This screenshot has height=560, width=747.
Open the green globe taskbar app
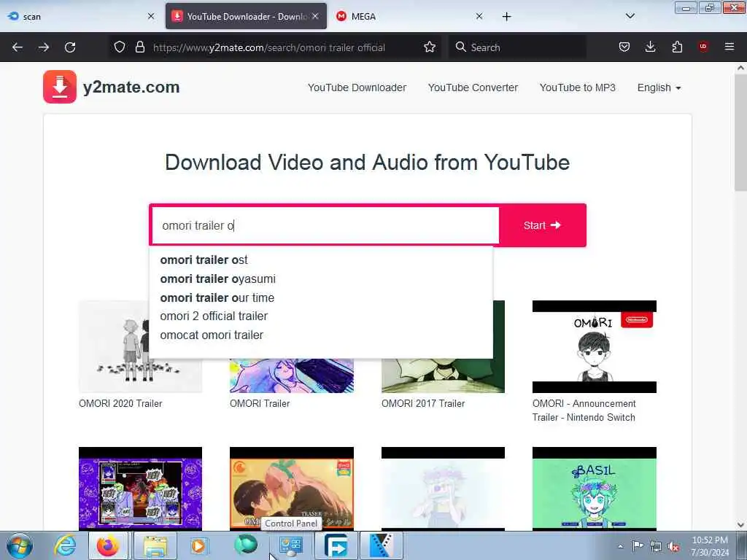(x=246, y=545)
